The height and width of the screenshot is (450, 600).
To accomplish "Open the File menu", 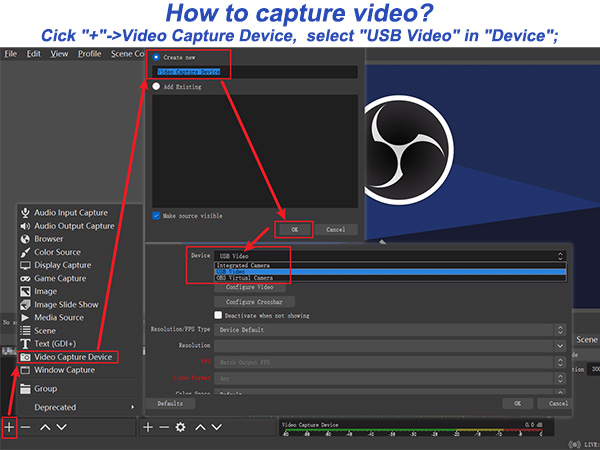I will pyautogui.click(x=10, y=54).
